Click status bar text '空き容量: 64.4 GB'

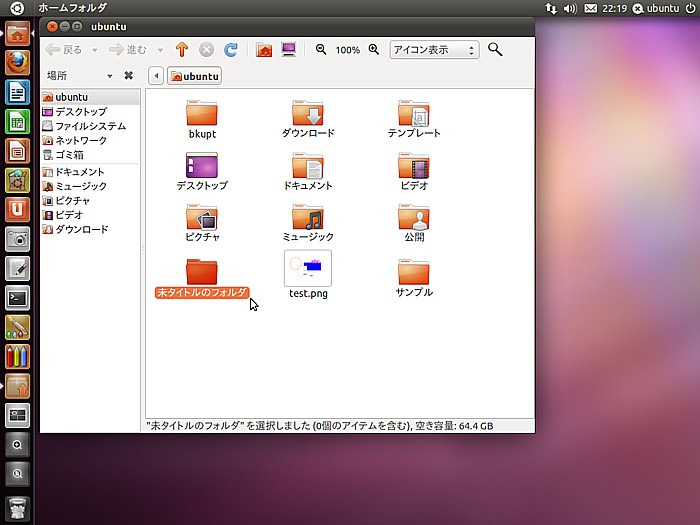pos(454,426)
